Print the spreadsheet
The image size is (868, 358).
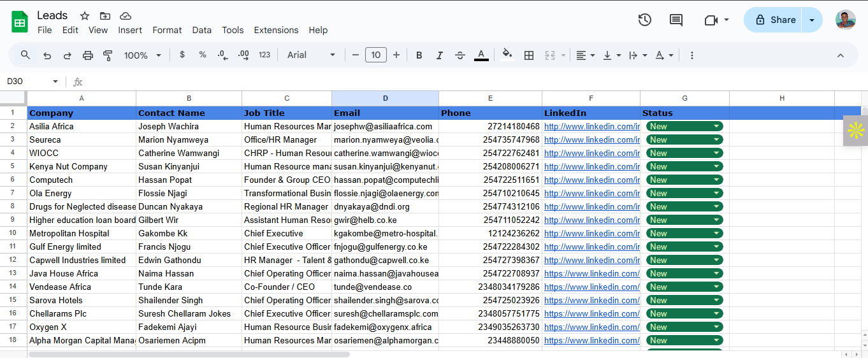tap(88, 55)
